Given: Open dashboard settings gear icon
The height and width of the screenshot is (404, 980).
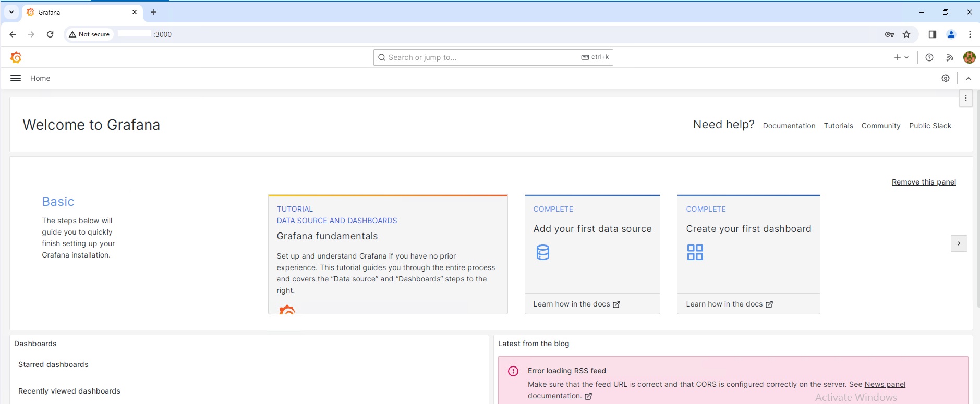Looking at the screenshot, I should [x=946, y=78].
